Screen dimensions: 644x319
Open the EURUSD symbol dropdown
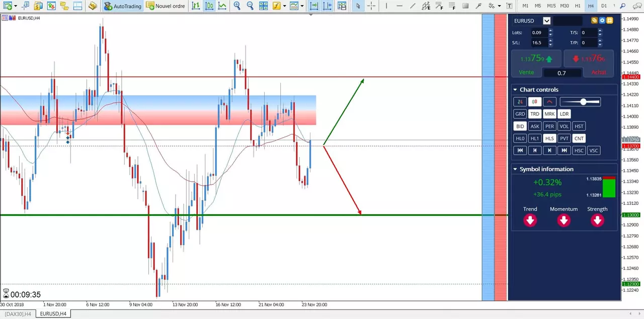546,21
